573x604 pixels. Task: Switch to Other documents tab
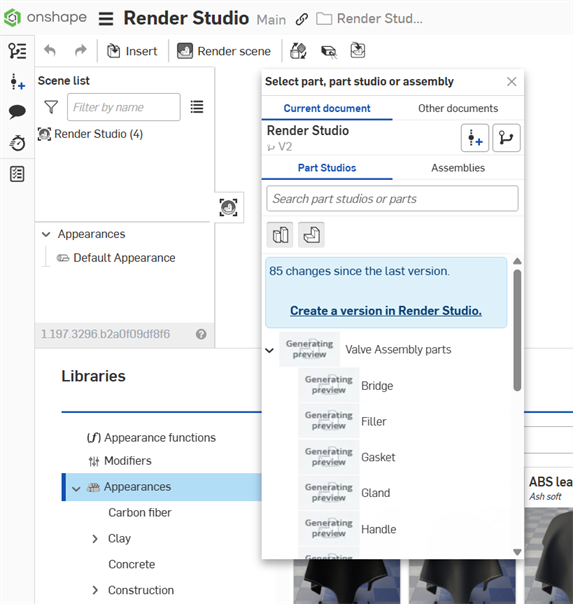458,108
